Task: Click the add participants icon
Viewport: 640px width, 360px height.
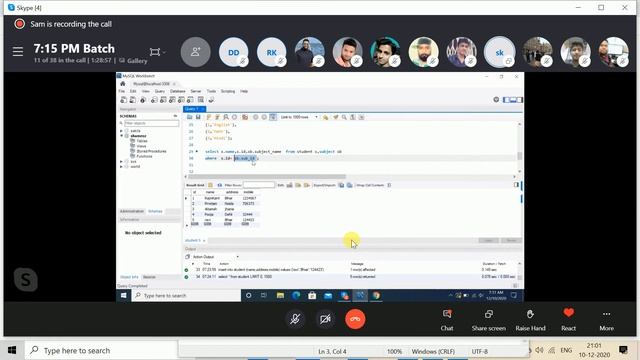Action: 196,52
